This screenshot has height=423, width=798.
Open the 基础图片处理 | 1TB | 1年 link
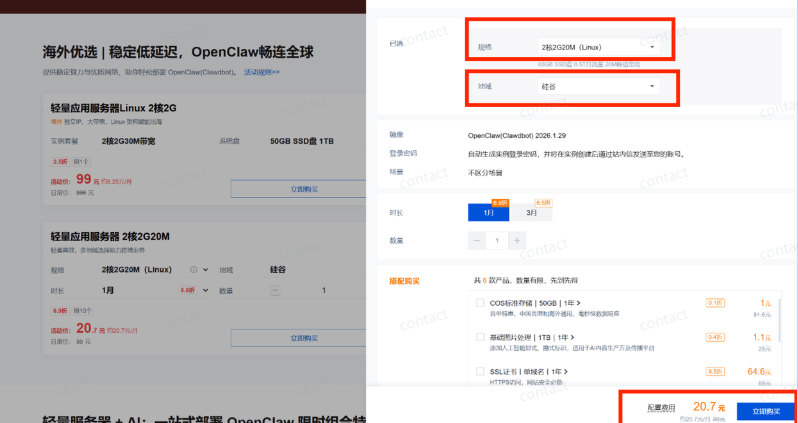[532, 337]
